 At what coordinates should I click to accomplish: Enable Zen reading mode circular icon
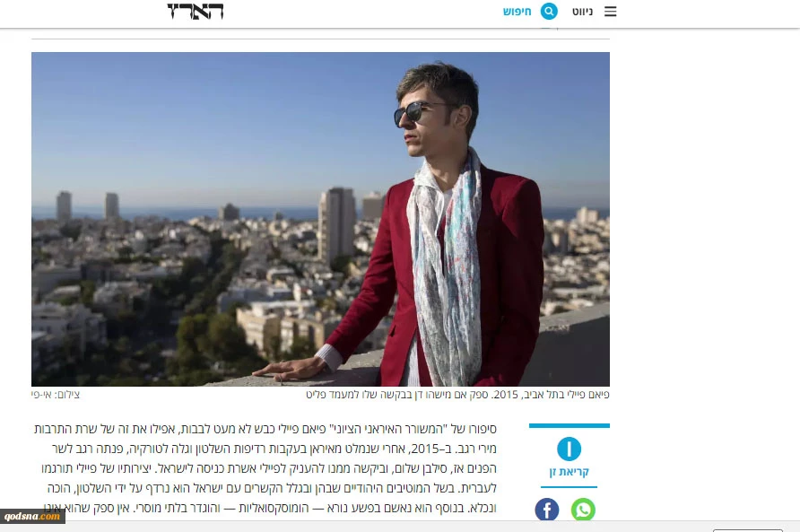pos(569,449)
